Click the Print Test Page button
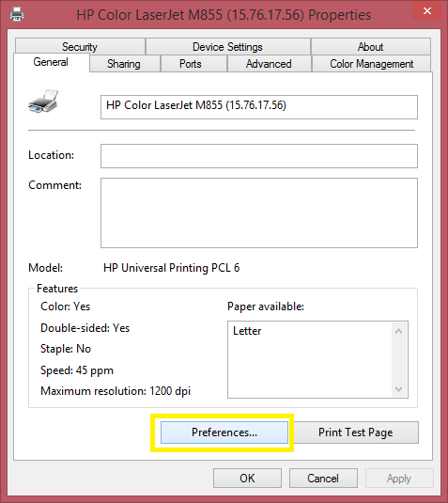This screenshot has width=448, height=503. pos(355,432)
